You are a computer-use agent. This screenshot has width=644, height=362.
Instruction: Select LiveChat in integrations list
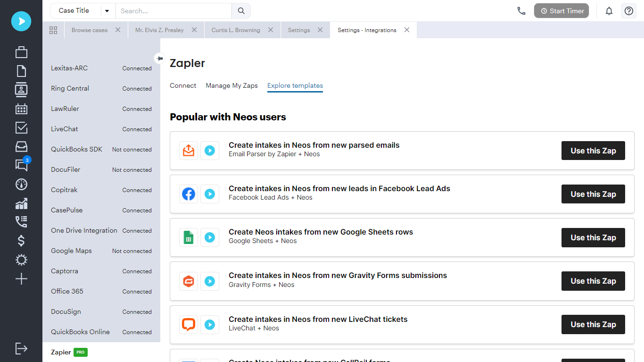(x=101, y=129)
